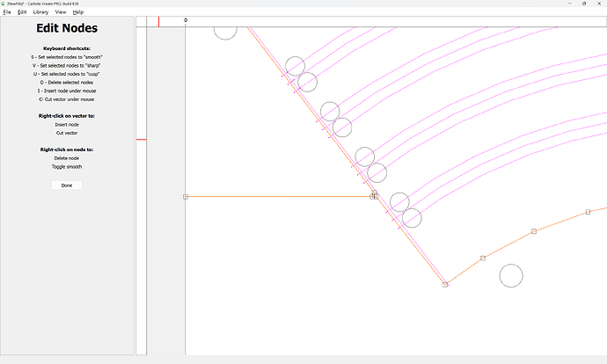Viewport: 607px width, 364px height.
Task: Click the middle of the orange horizontal line
Action: coord(280,197)
